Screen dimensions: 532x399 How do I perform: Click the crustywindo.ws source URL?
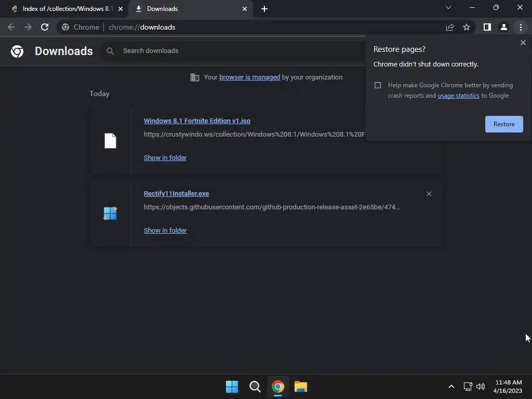[255, 135]
